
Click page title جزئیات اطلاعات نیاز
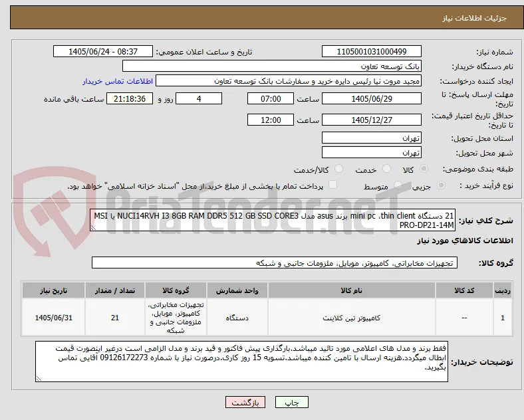(x=475, y=18)
